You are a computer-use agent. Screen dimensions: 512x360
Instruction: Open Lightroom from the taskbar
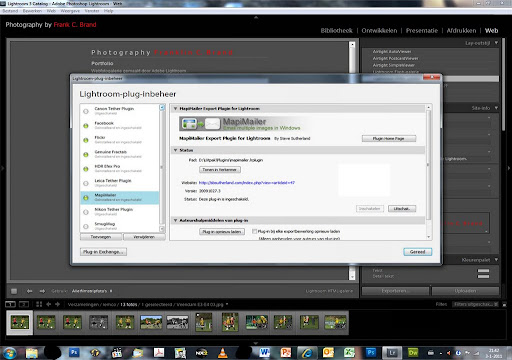point(392,353)
